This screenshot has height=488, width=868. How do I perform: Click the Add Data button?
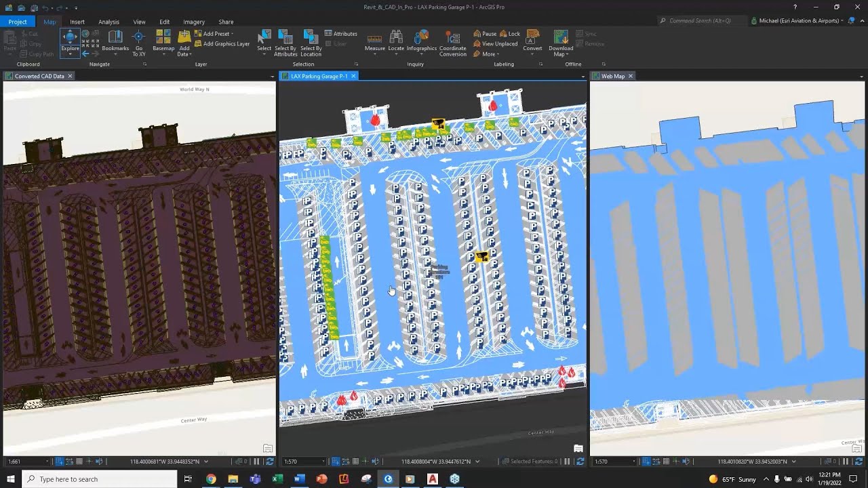(x=184, y=43)
